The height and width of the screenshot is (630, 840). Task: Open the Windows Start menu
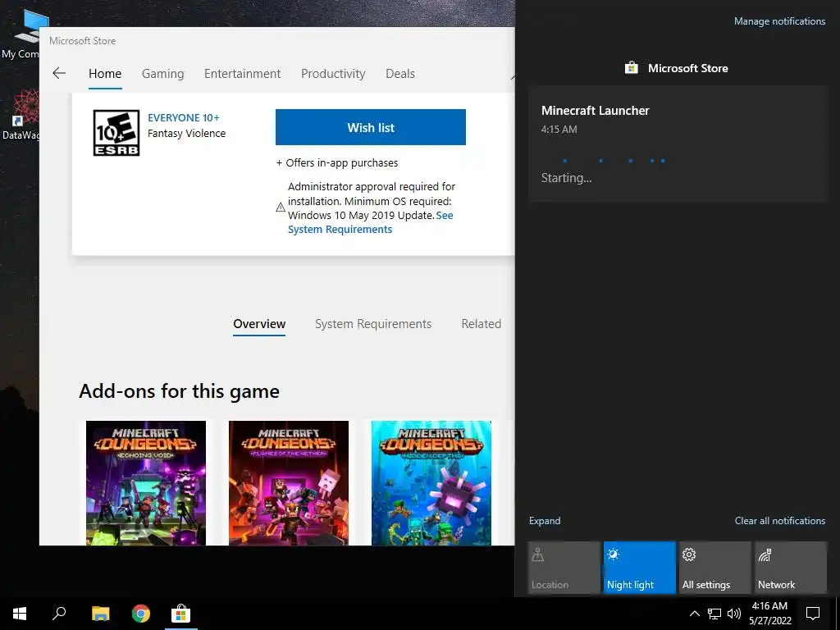[x=20, y=614]
